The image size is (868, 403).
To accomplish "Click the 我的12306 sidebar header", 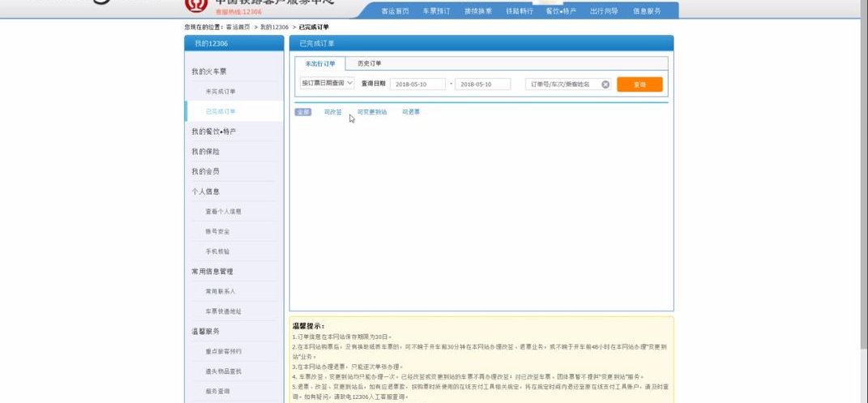I will coord(234,43).
